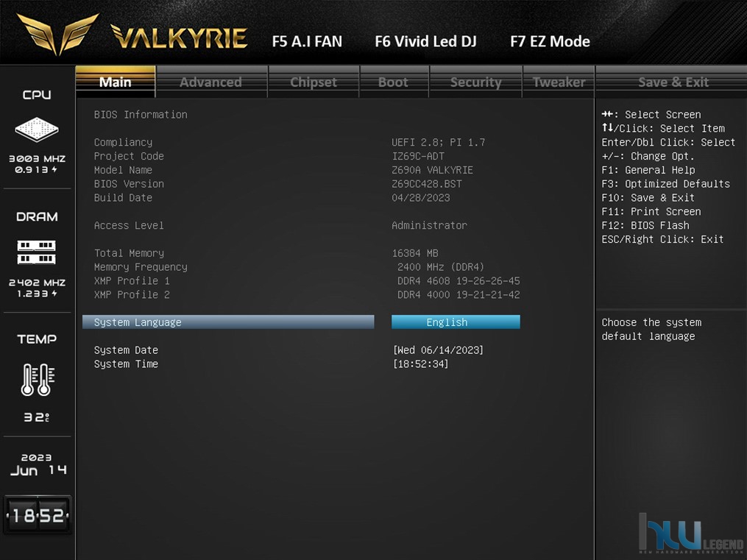The width and height of the screenshot is (747, 560).
Task: Click the BIOS Information heading
Action: tap(141, 114)
